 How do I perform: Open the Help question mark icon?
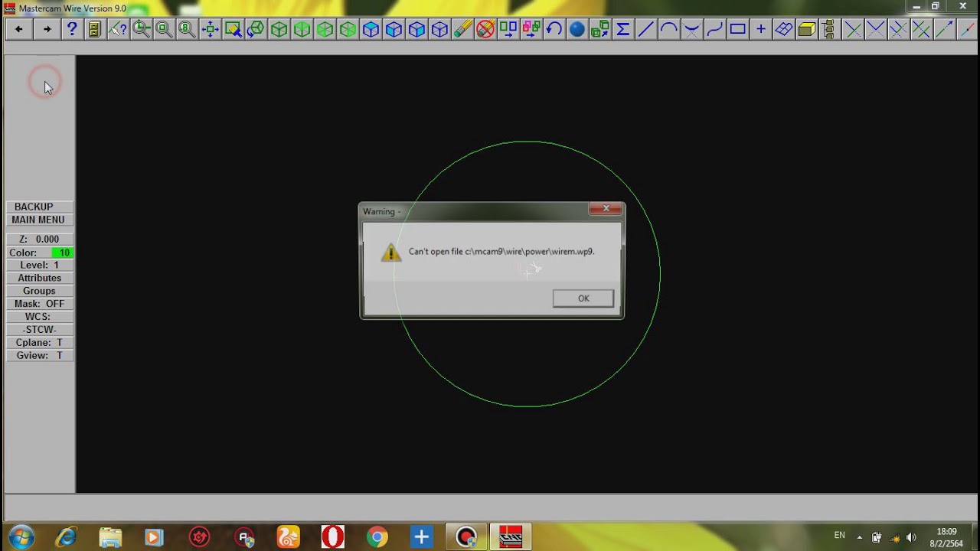pyautogui.click(x=72, y=29)
